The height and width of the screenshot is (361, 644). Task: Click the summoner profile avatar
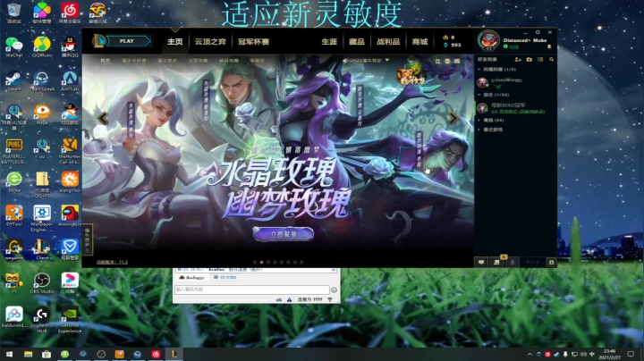click(x=488, y=40)
